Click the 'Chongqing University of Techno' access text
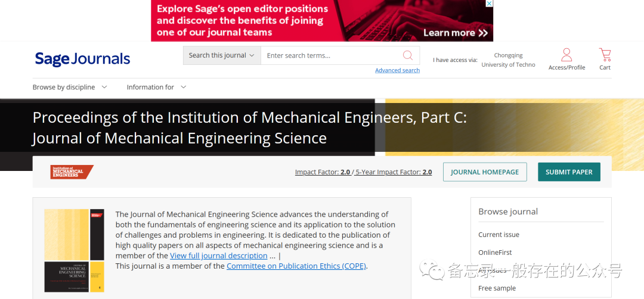Image resolution: width=644 pixels, height=299 pixels. pos(508,60)
